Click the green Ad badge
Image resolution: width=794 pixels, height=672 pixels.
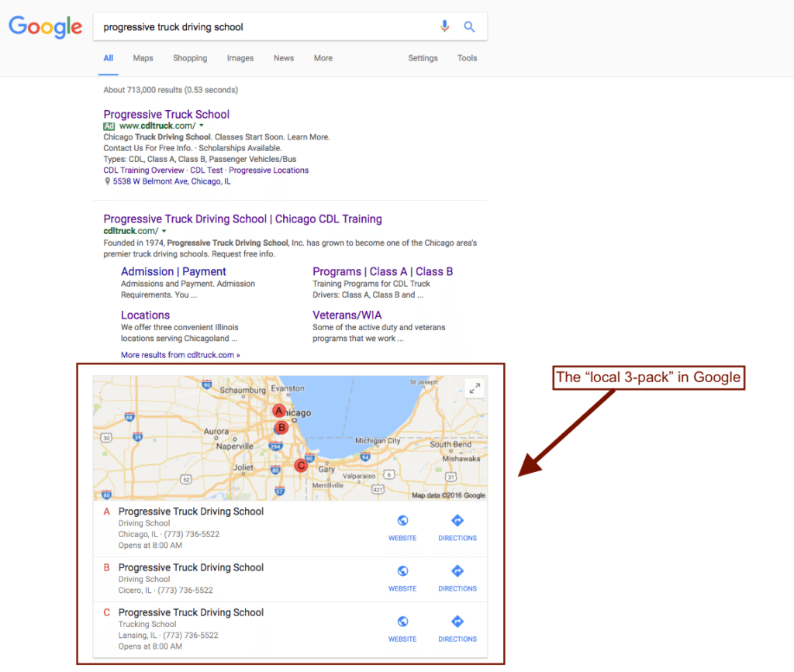[x=109, y=126]
